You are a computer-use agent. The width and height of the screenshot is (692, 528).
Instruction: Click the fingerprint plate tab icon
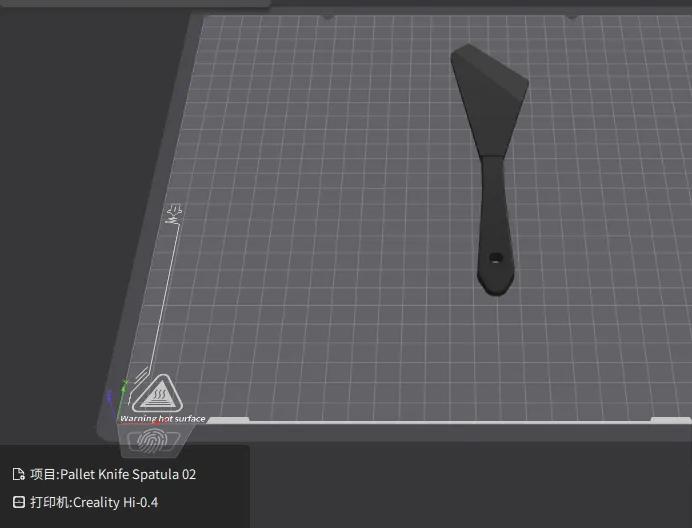tap(152, 441)
